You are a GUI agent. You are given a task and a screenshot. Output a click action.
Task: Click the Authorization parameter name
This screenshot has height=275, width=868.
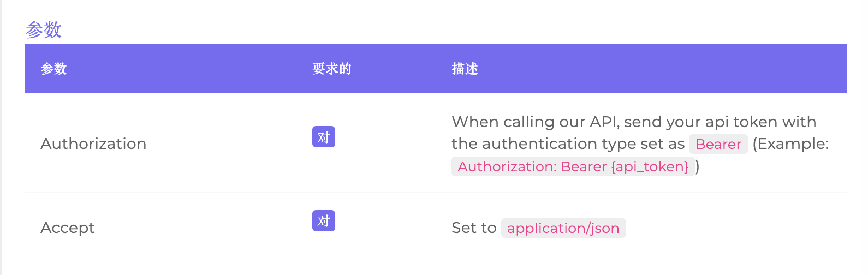tap(93, 144)
